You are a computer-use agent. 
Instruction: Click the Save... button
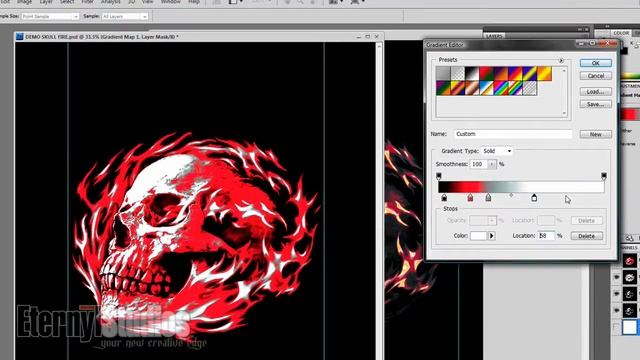[x=596, y=104]
